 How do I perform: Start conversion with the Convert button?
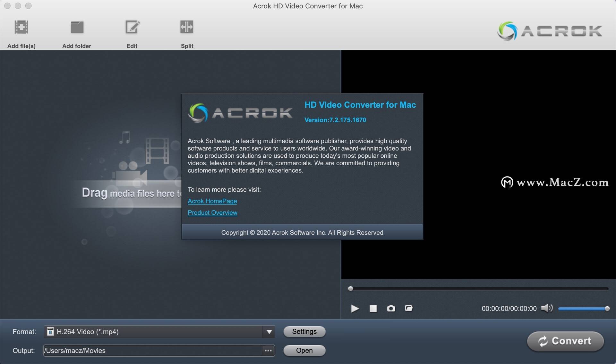click(x=565, y=341)
